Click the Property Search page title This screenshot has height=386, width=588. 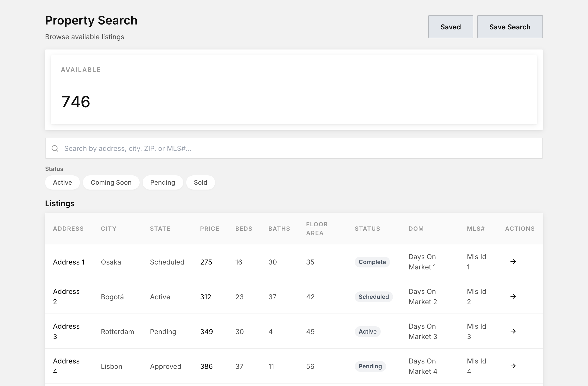coord(91,20)
